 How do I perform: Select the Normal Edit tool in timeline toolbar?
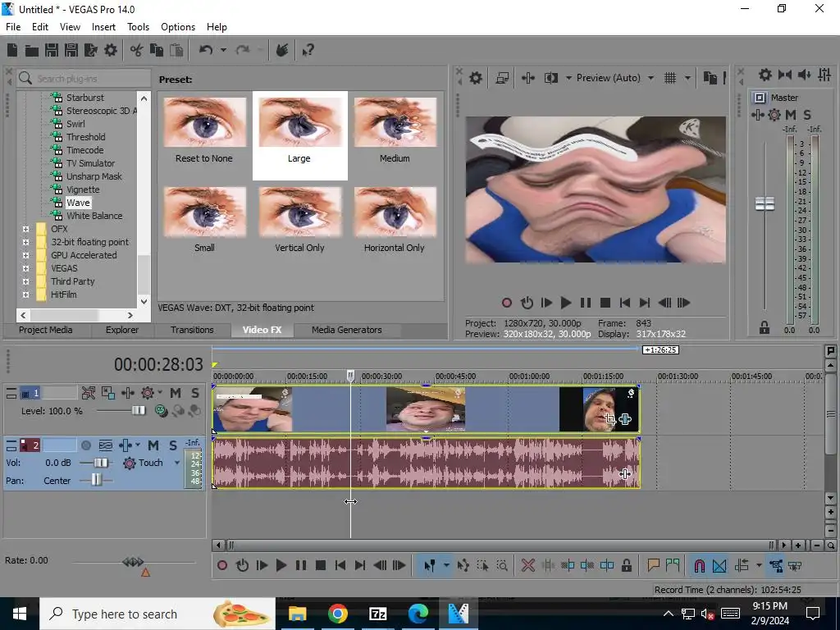click(429, 565)
